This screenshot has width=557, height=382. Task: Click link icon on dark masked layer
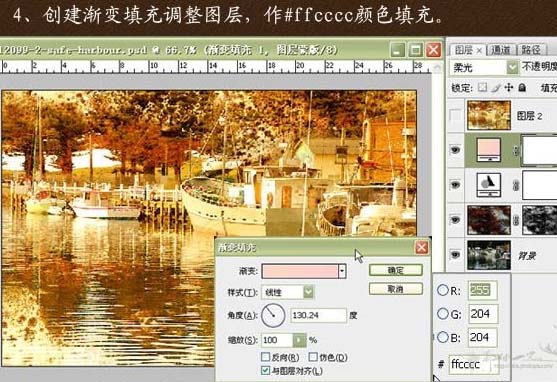(x=516, y=220)
